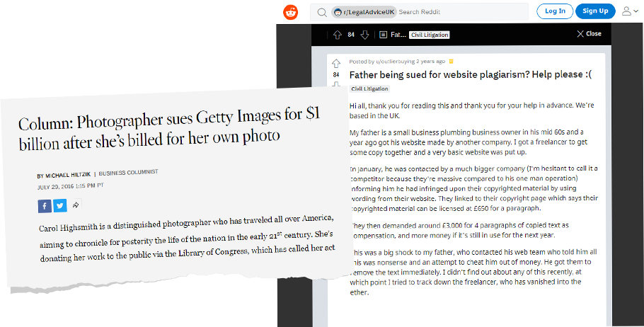Click the July 29, 2016 article date

pos(71,187)
